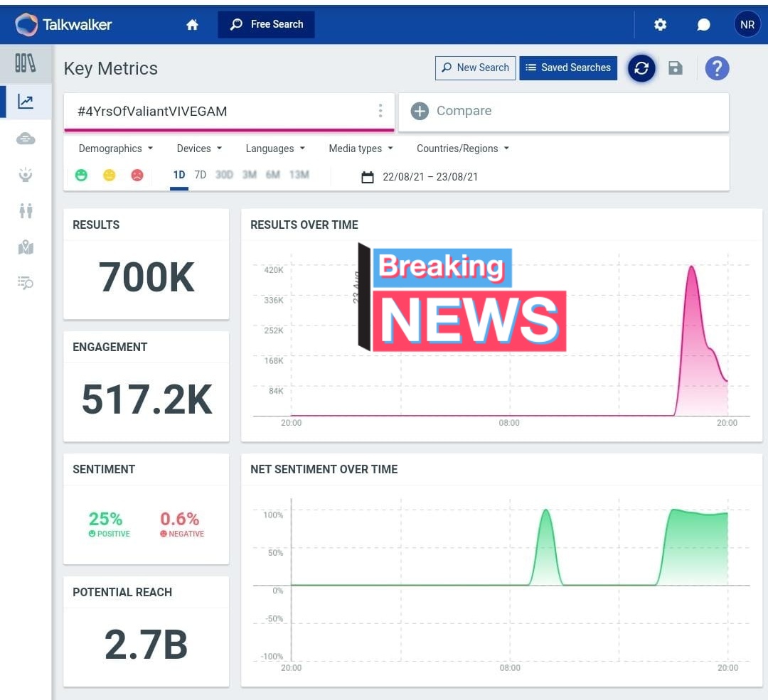Open the library books sidebar icon

[26, 64]
